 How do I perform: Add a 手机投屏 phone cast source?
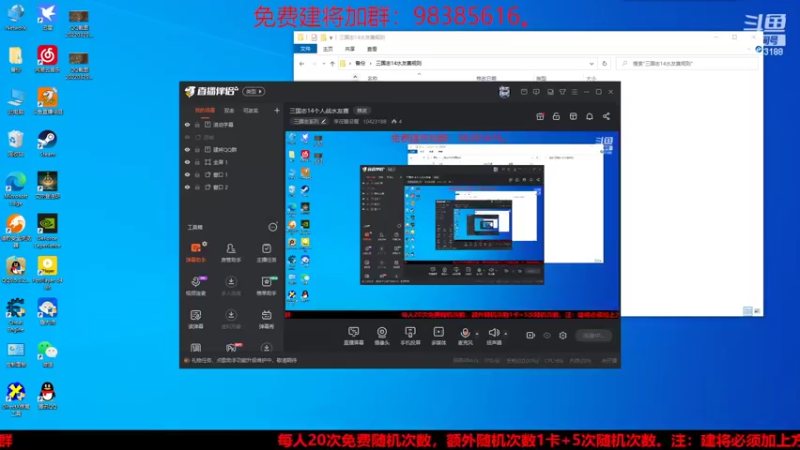(x=410, y=336)
